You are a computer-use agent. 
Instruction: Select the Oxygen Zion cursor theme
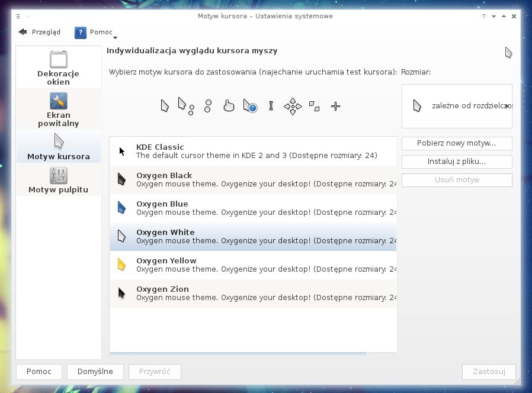pos(253,294)
